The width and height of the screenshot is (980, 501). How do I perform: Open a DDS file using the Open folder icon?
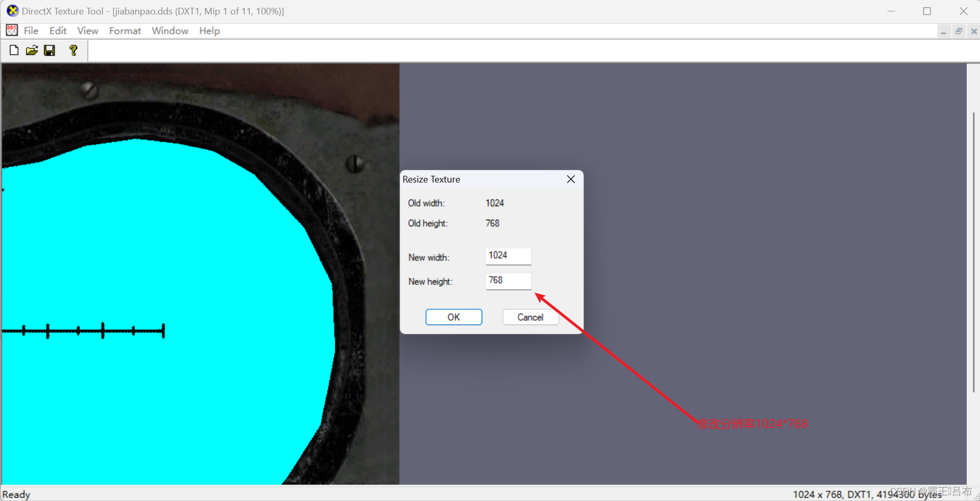(32, 50)
